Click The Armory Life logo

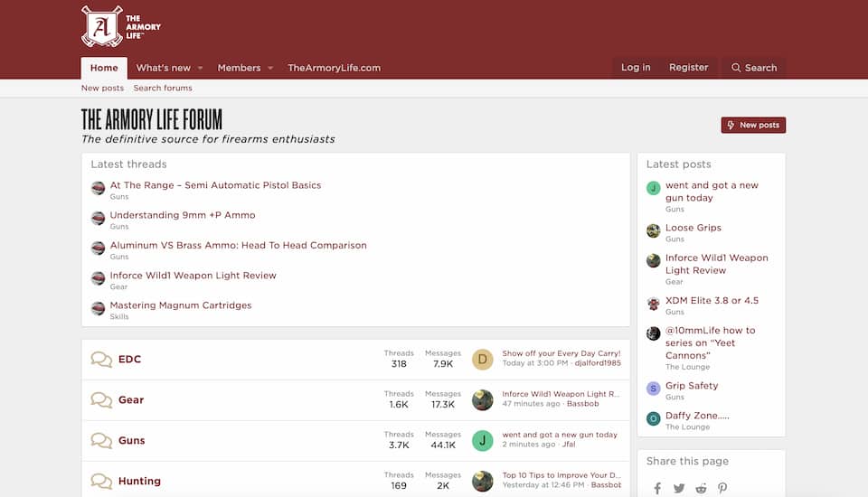pos(120,26)
